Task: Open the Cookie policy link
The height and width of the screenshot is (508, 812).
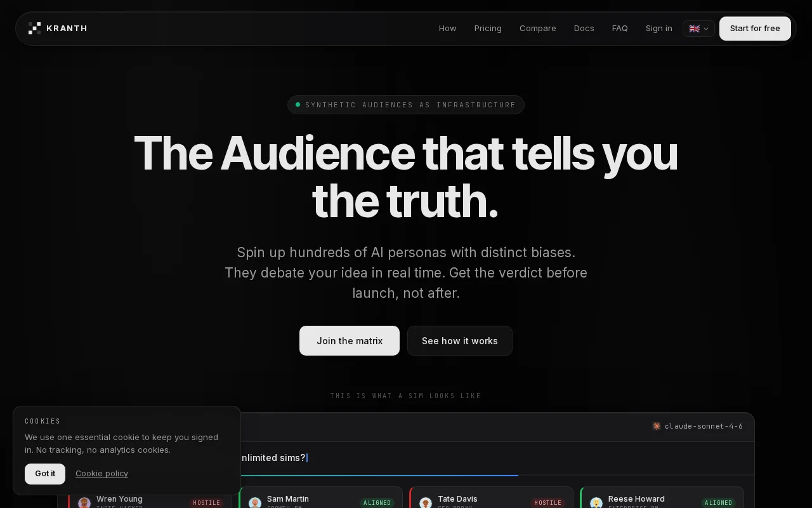Action: click(x=101, y=474)
